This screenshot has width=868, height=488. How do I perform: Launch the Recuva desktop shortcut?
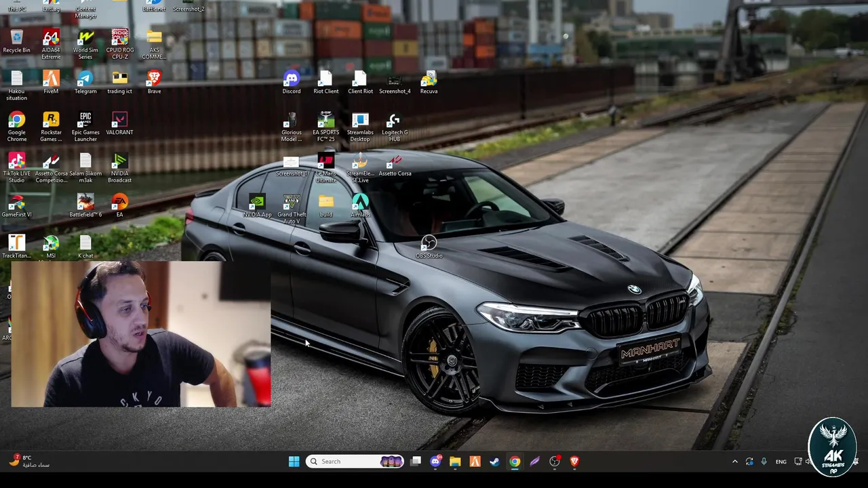[x=429, y=82]
